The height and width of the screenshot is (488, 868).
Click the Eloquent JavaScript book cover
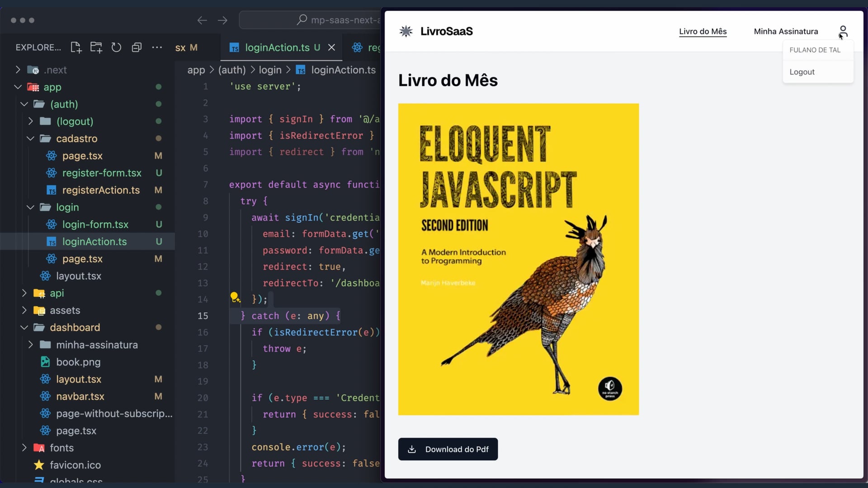pos(518,259)
